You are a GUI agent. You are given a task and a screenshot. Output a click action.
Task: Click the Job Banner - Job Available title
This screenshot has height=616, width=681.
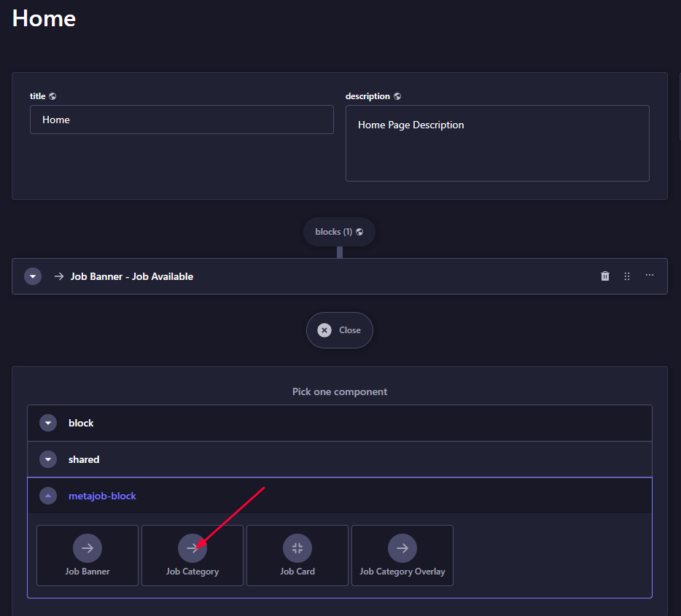[131, 276]
